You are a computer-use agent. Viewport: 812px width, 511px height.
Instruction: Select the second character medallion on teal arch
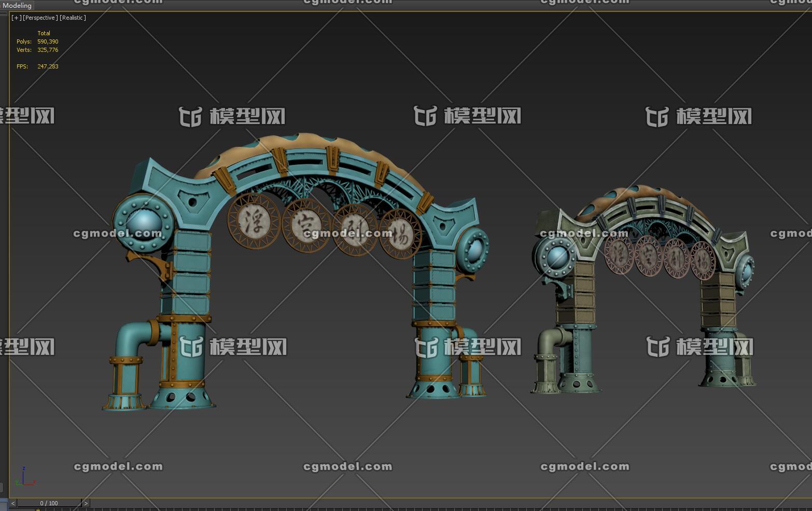point(306,225)
